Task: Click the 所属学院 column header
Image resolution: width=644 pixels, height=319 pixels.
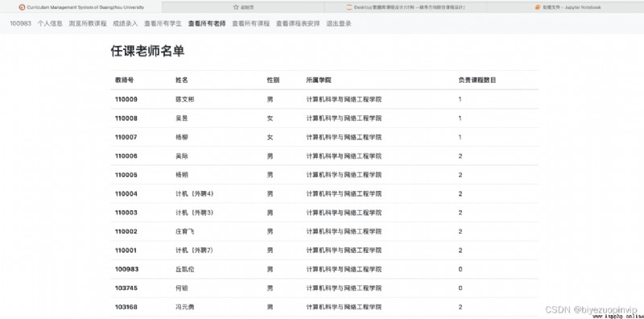Action: [318, 81]
